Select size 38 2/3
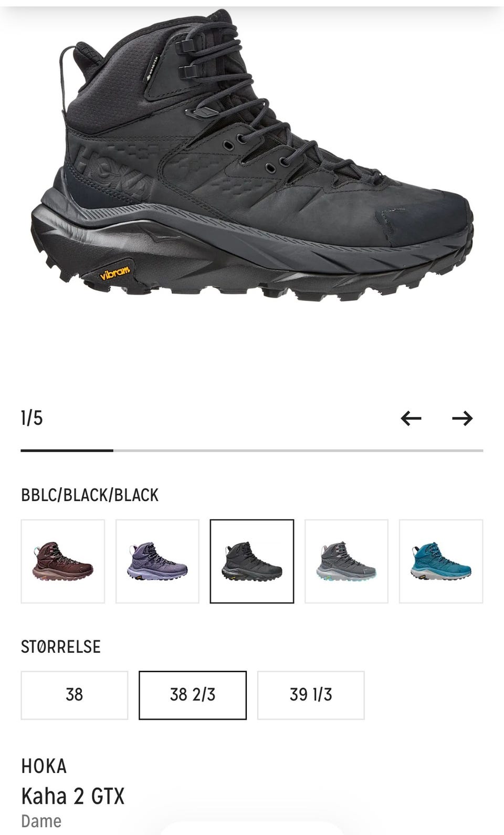The height and width of the screenshot is (835, 504). tap(193, 695)
